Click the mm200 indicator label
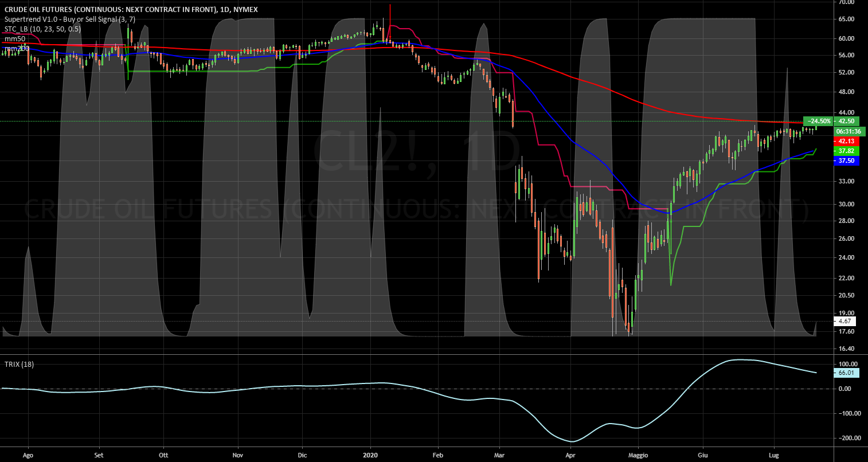 (x=17, y=49)
